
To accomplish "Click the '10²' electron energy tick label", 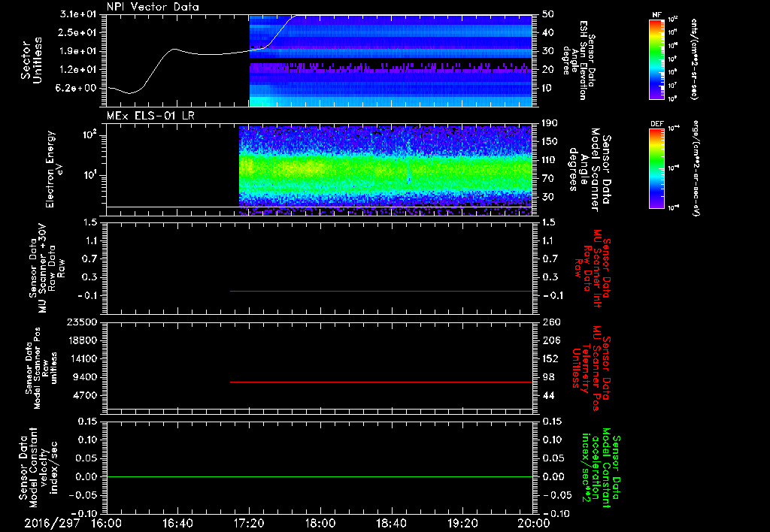I will point(92,135).
